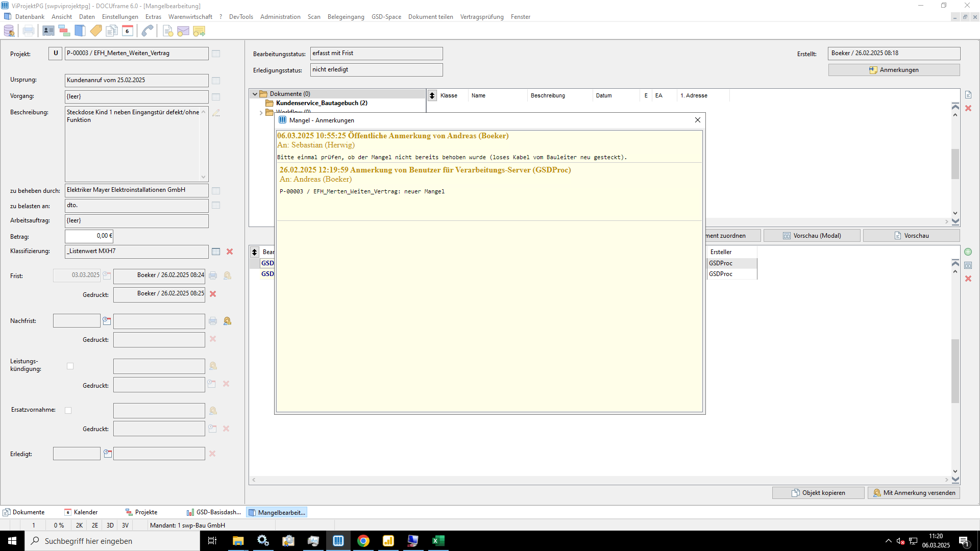Viewport: 980px width, 551px height.
Task: Open the Ansicht menu
Action: 62,17
